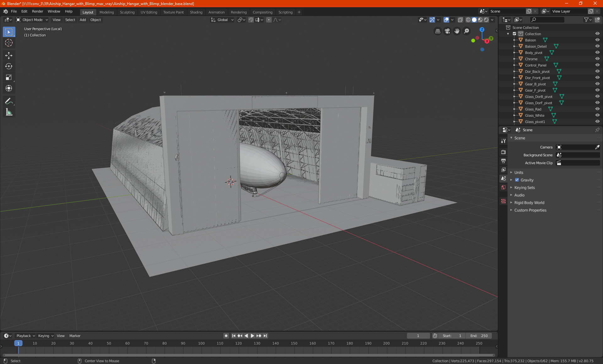Viewport: 603px width, 364px height.
Task: Switch to rendered viewport shading
Action: point(486,20)
